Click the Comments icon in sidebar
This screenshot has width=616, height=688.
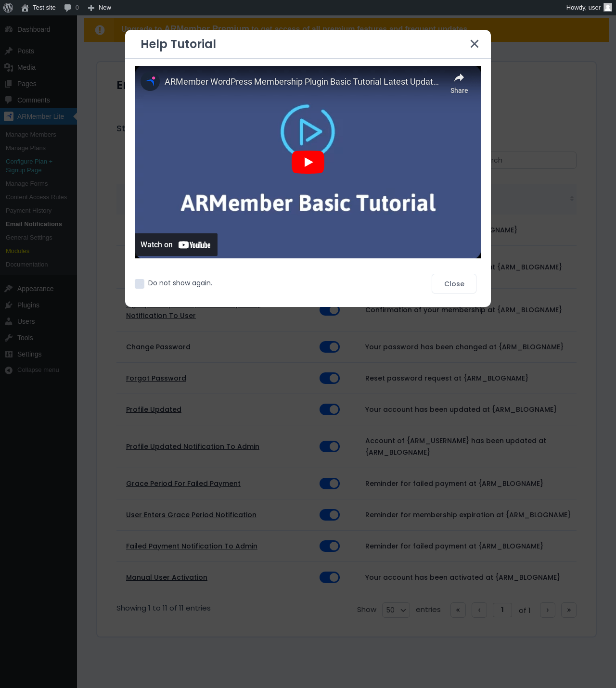pyautogui.click(x=9, y=100)
